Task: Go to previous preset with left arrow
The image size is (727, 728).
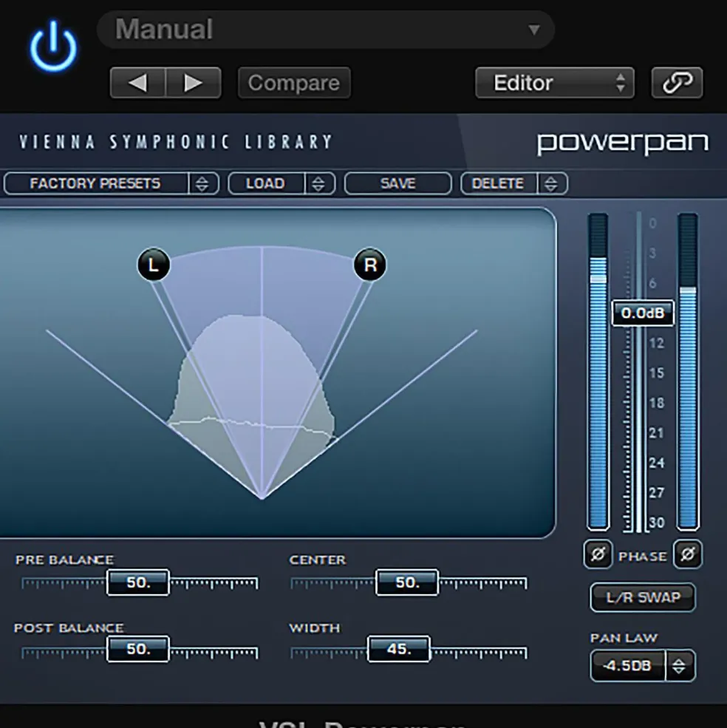Action: coord(137,83)
